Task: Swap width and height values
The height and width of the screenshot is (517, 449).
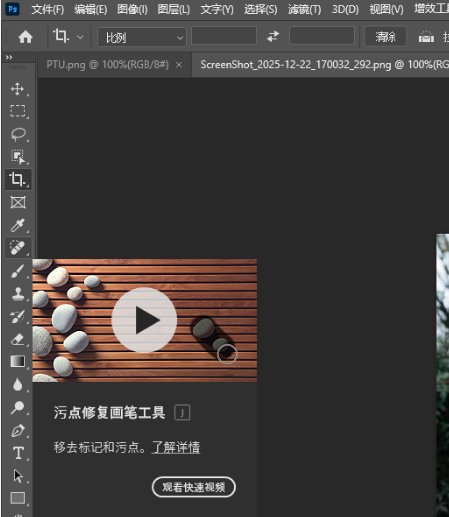Action: pyautogui.click(x=273, y=36)
